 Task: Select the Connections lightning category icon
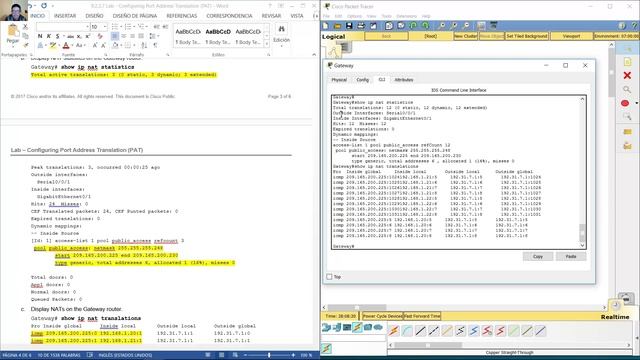(357, 327)
